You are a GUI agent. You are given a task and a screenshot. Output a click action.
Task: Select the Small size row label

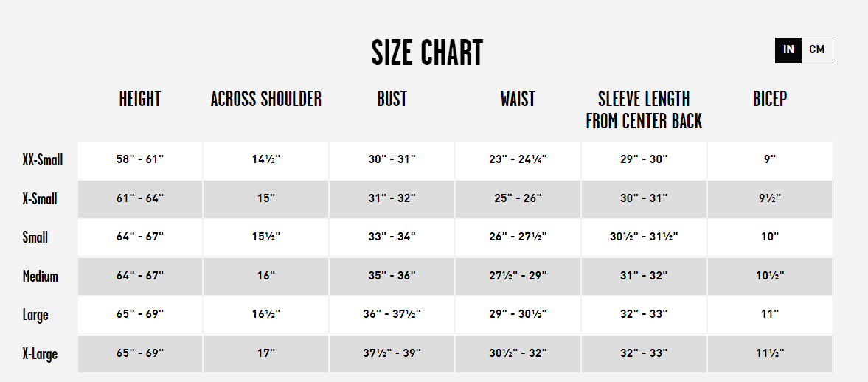point(35,237)
